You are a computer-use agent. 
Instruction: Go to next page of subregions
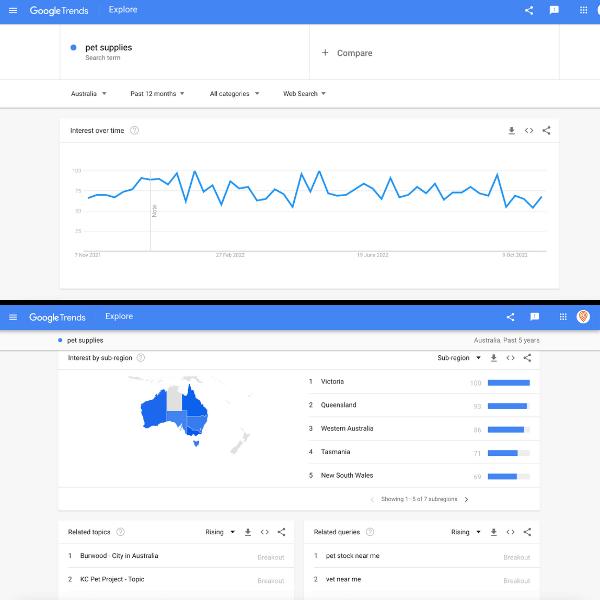click(x=466, y=499)
